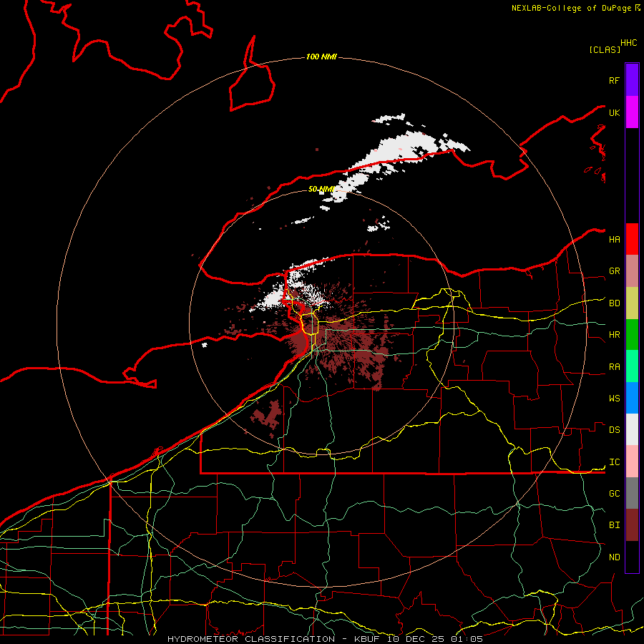This screenshot has height=644, width=644.
Task: Click the WS blue legend swatch
Action: tap(632, 398)
